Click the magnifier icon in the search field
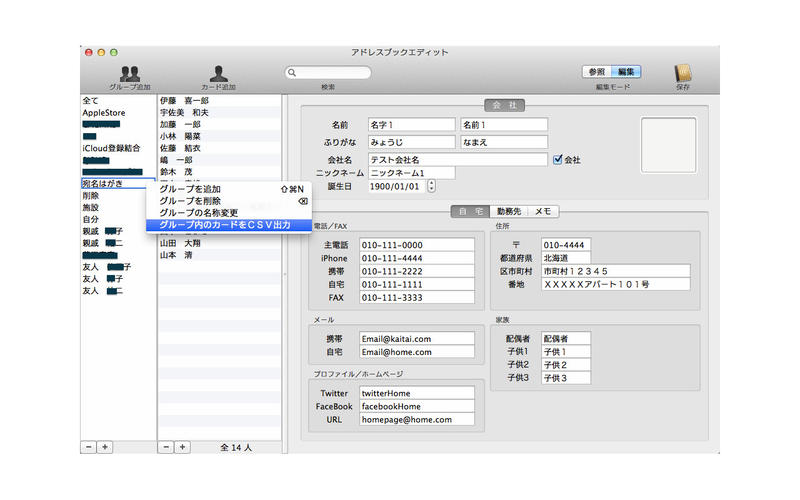The image size is (800, 500). tap(292, 73)
